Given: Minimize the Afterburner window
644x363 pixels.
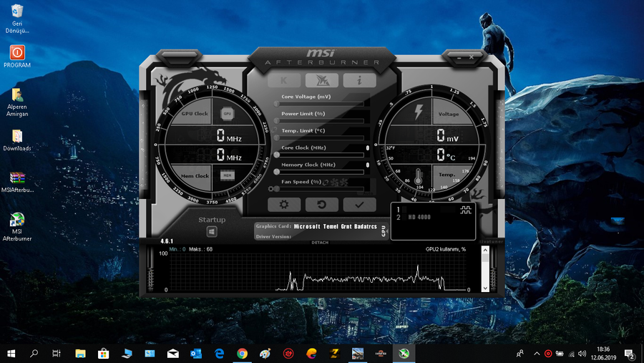Looking at the screenshot, I should click(x=459, y=58).
